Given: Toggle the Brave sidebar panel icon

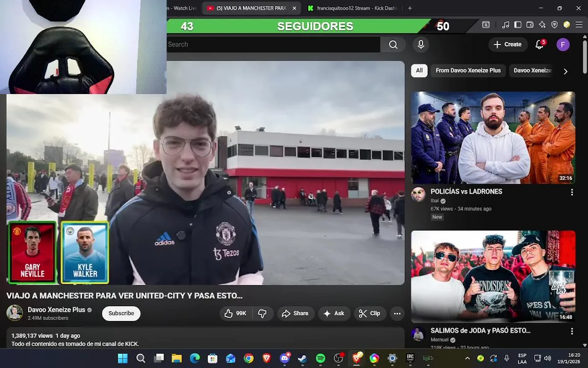Looking at the screenshot, I should (518, 25).
